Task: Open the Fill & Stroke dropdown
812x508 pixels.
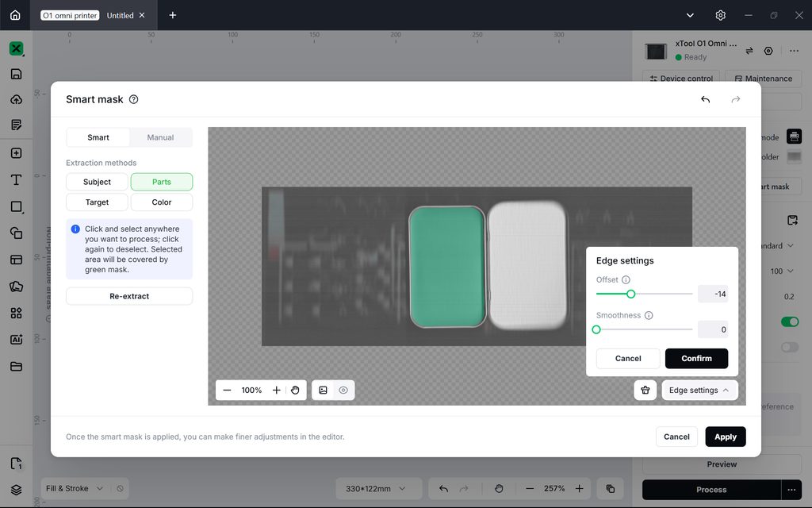Action: click(x=75, y=489)
